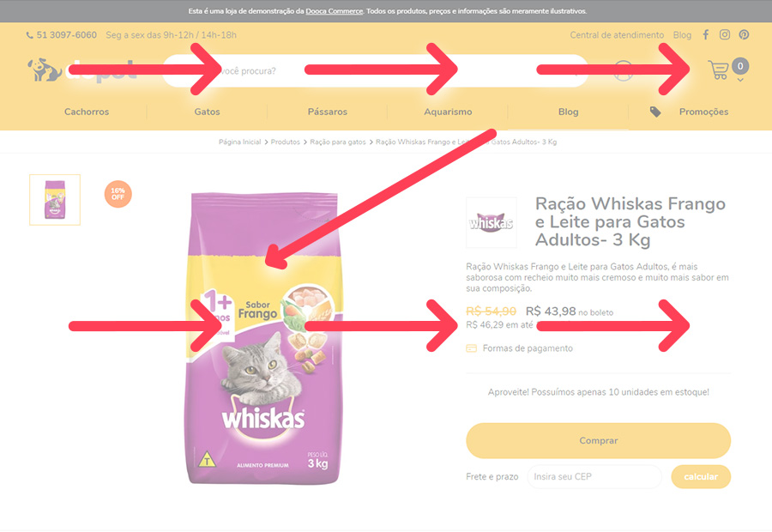Open the Cachorros menu
The image size is (772, 532).
coord(87,112)
